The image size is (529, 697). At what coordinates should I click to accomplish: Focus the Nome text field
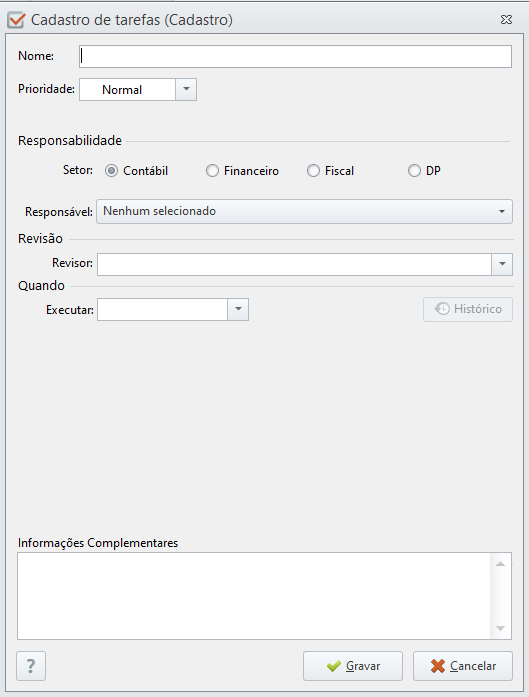click(x=295, y=56)
